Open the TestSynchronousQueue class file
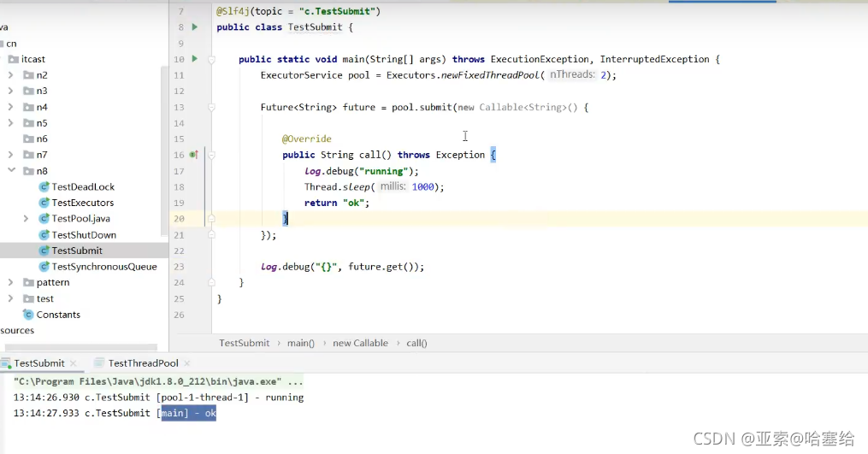The height and width of the screenshot is (454, 868). coord(104,267)
